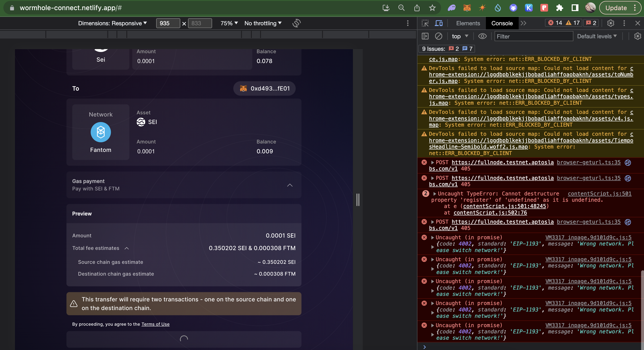This screenshot has height=350, width=644.
Task: Open the MetaMask fox extension
Action: coord(467,8)
